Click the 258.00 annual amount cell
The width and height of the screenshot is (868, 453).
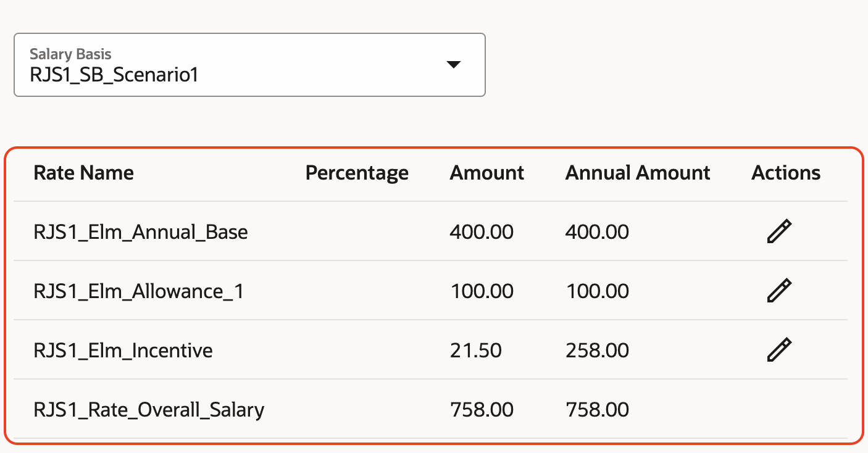tap(597, 351)
